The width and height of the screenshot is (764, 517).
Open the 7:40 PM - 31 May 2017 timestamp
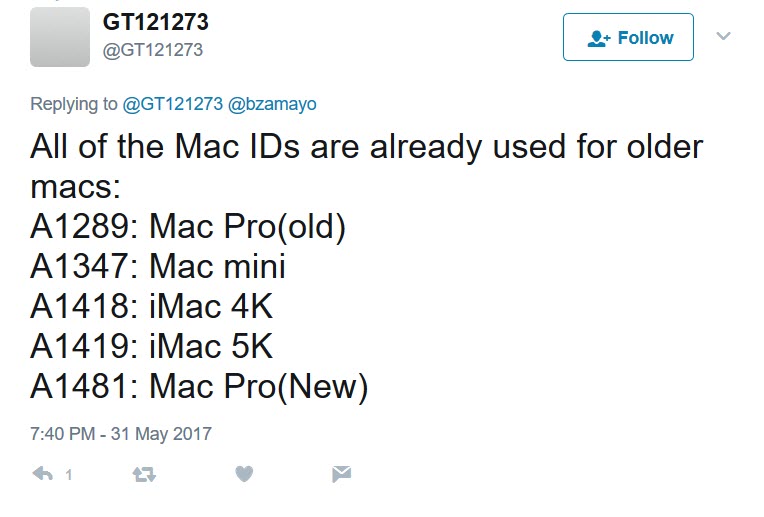coord(121,434)
